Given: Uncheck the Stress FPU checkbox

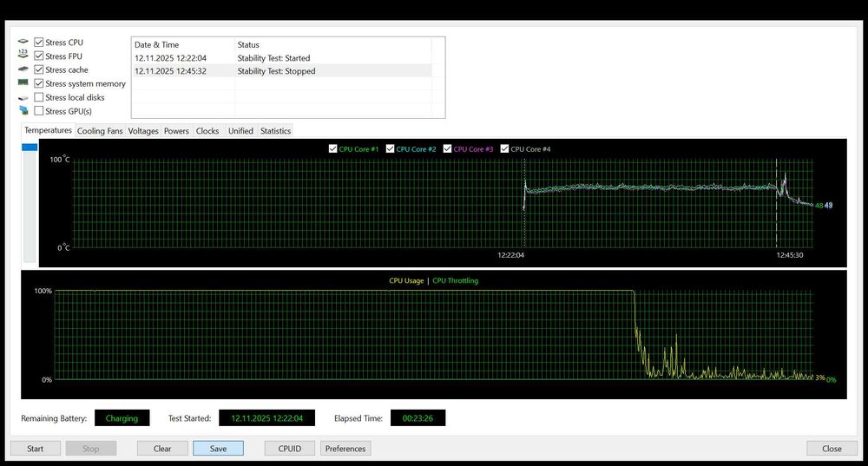Looking at the screenshot, I should tap(39, 56).
